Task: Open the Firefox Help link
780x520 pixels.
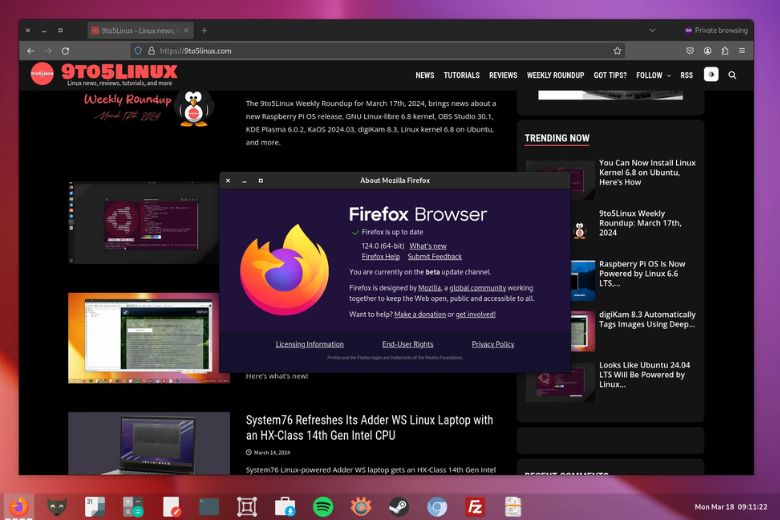Action: click(x=381, y=256)
